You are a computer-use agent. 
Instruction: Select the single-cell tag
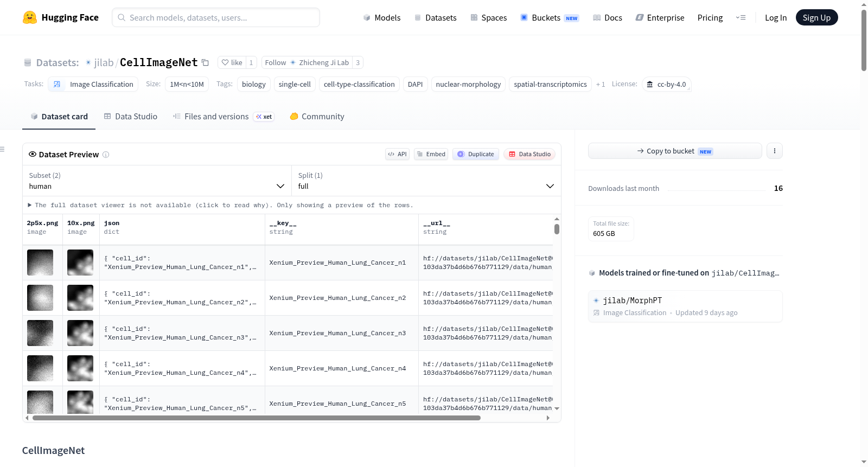[x=295, y=84]
